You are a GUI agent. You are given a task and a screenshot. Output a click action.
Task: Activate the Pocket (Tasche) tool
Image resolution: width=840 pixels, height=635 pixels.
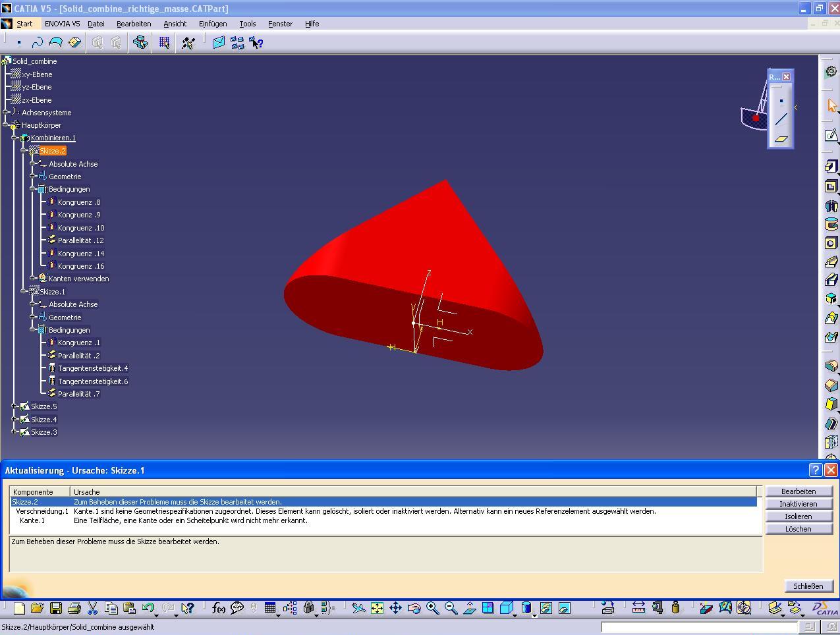pos(831,186)
